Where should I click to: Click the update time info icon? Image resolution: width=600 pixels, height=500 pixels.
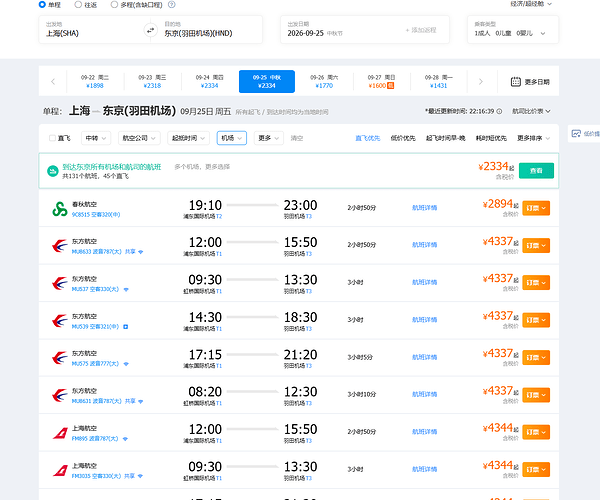499,111
